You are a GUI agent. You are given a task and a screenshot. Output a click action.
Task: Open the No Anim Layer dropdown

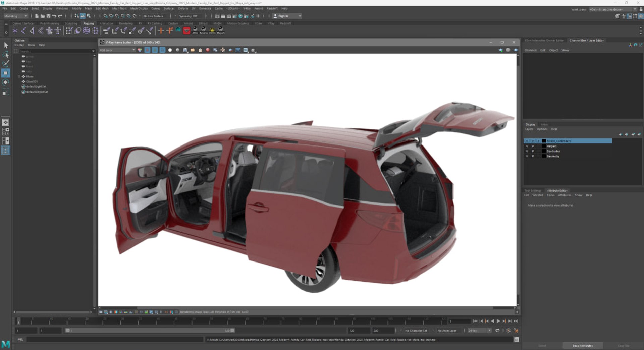tap(447, 331)
